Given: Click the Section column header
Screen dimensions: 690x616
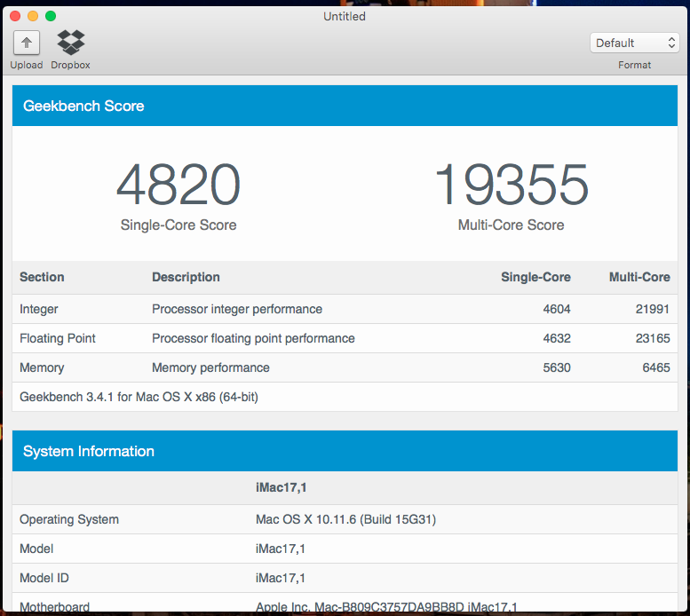Looking at the screenshot, I should pos(42,277).
